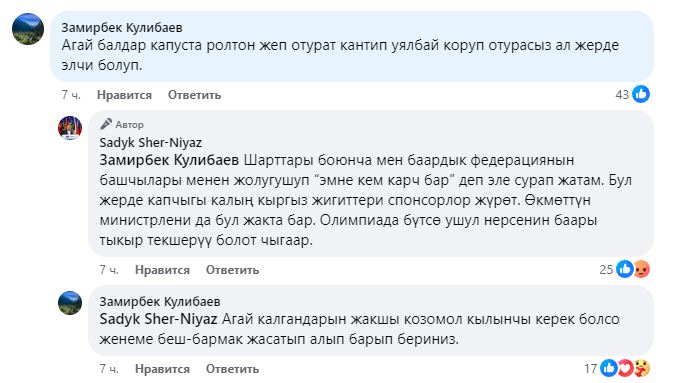The height and width of the screenshot is (383, 693).
Task: Click Нравится under the last reply
Action: pos(162,369)
